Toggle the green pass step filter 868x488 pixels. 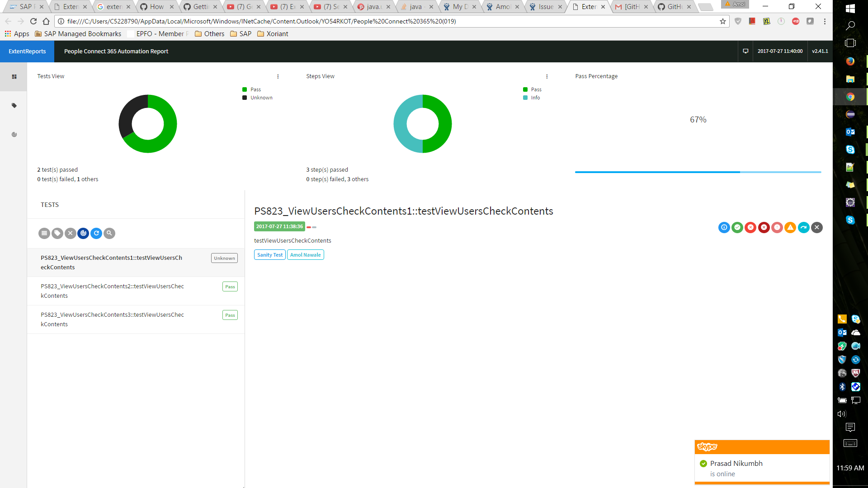point(737,227)
